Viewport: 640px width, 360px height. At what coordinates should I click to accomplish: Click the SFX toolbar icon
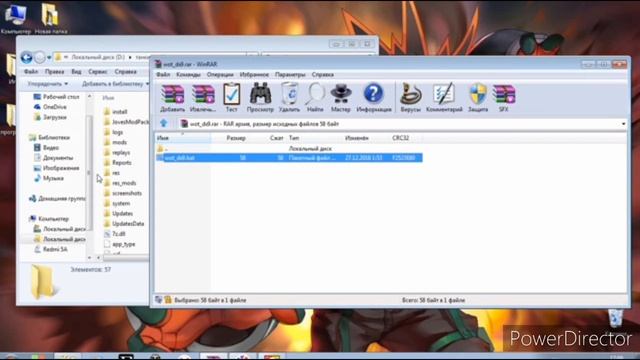coord(504,97)
